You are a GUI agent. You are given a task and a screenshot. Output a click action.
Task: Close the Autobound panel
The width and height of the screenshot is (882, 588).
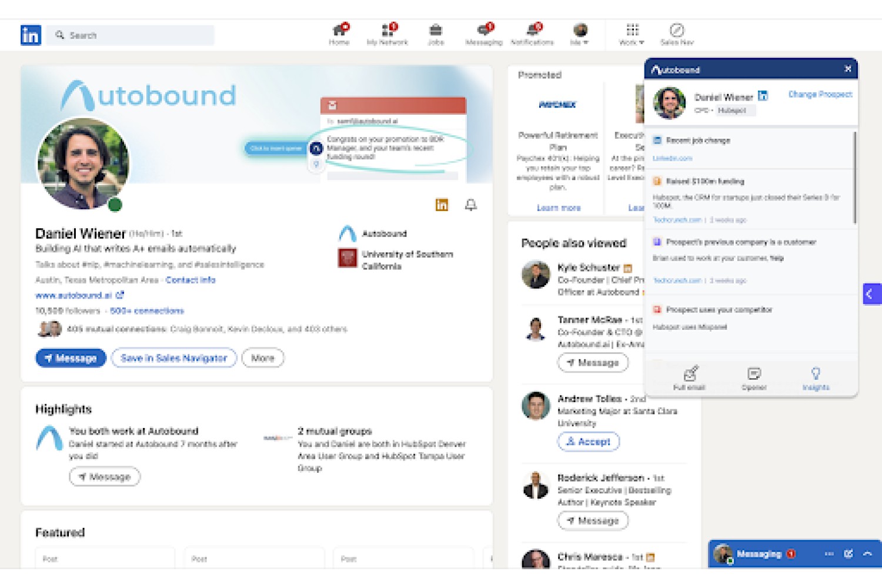pyautogui.click(x=848, y=69)
